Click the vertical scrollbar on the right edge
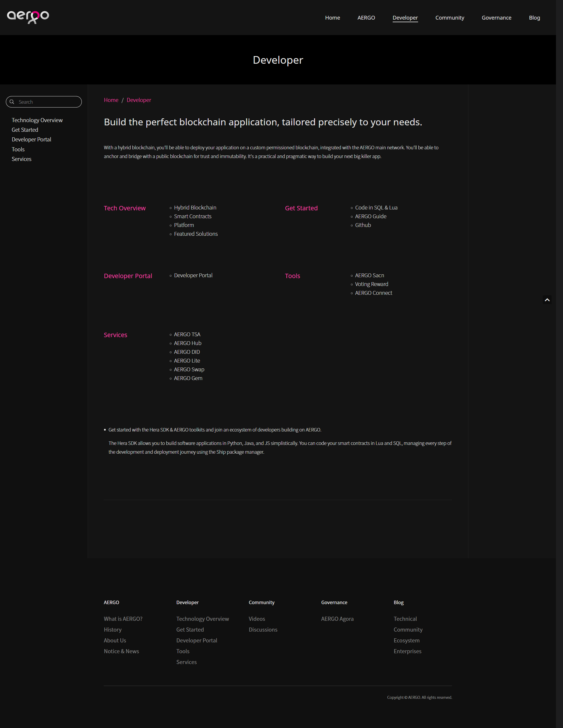563x728 pixels. point(559,364)
